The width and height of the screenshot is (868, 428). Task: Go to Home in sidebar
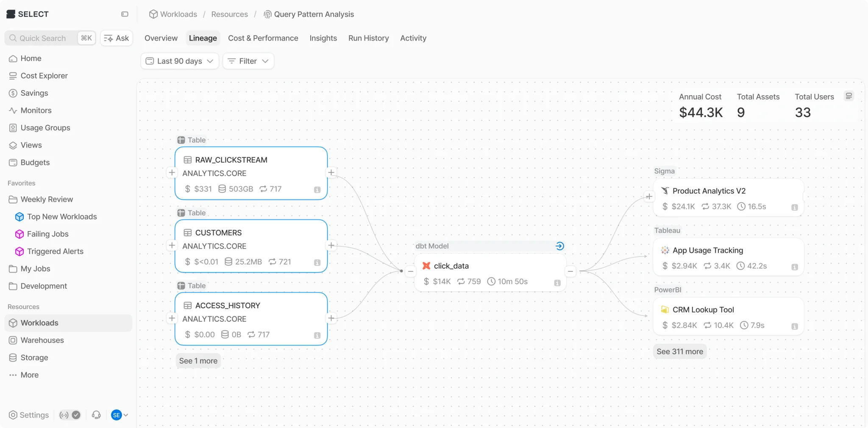(x=68, y=58)
